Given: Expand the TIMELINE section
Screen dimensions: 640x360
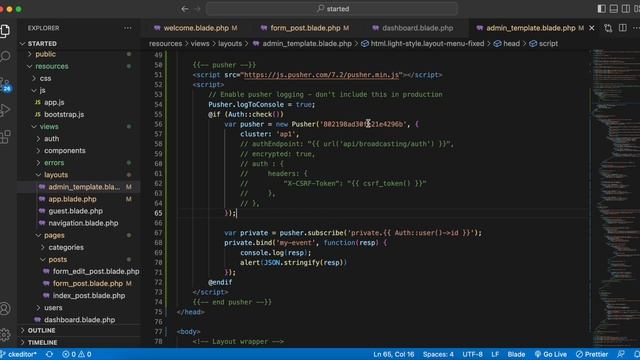Looking at the screenshot, I should (42, 342).
